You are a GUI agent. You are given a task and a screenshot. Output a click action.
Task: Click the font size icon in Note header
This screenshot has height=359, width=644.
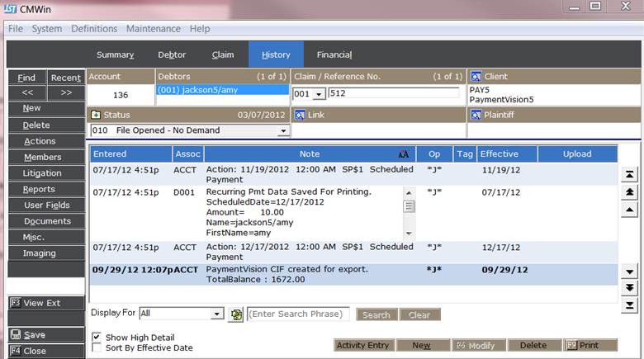402,154
